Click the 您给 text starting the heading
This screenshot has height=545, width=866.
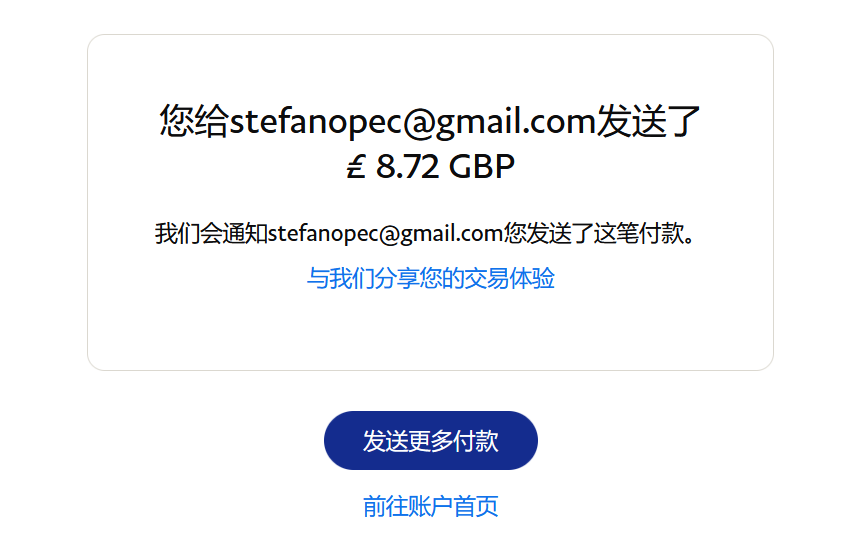point(194,121)
